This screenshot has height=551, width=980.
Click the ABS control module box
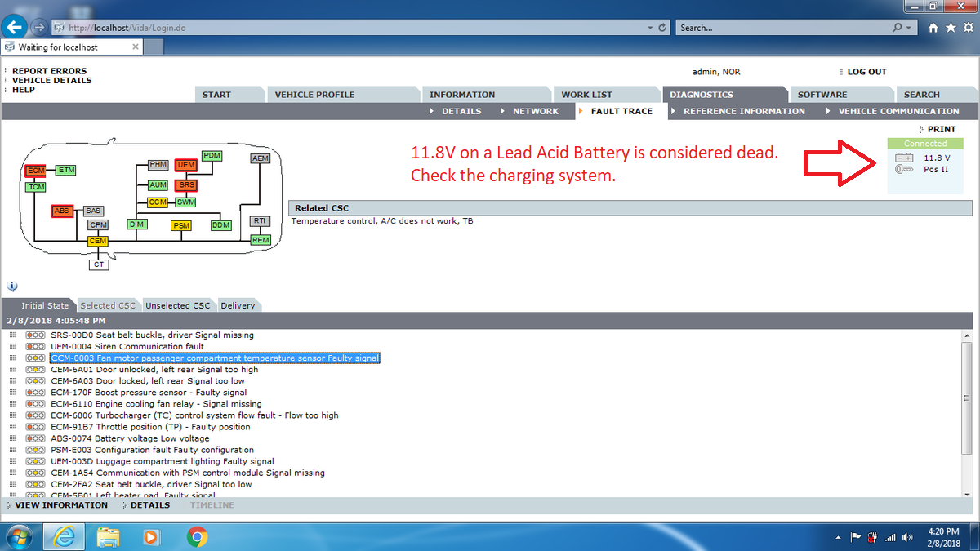tap(61, 211)
